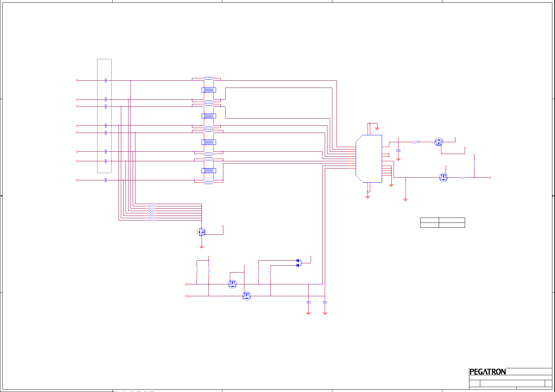Click the ground symbol under the bottom-right capacitor

[325, 313]
